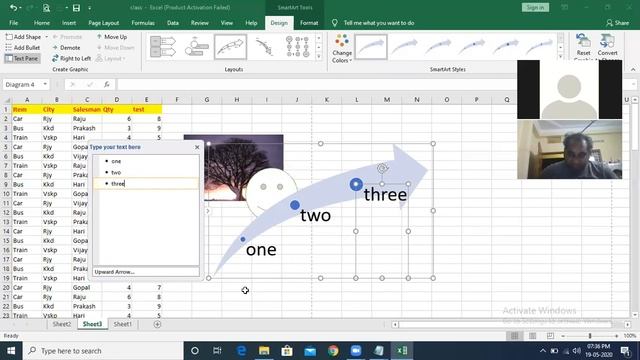Click the zoom out minus button
This screenshot has width=640, height=360.
(x=563, y=336)
